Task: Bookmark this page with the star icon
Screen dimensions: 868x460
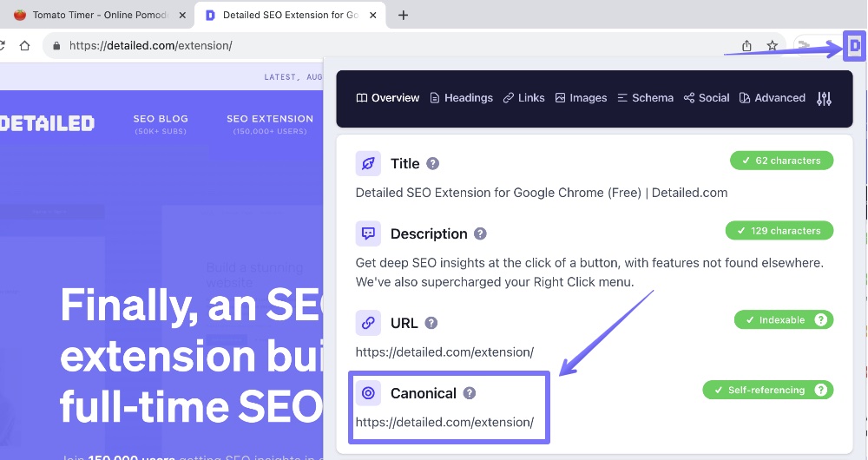Action: click(773, 46)
